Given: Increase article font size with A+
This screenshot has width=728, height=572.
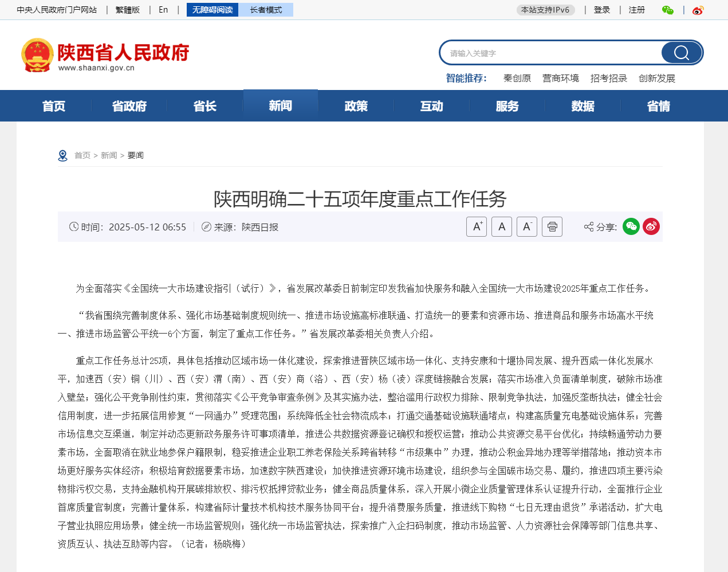Looking at the screenshot, I should (x=477, y=226).
